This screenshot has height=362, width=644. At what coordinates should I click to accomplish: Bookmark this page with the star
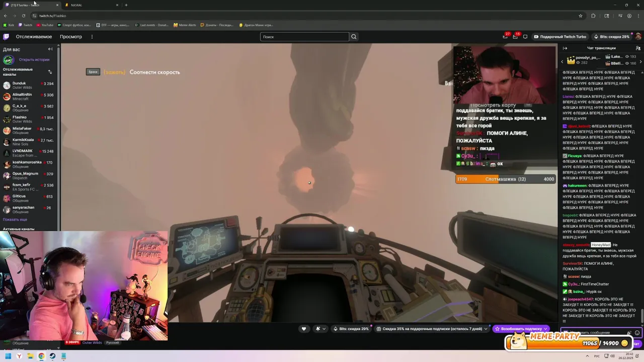[581, 16]
